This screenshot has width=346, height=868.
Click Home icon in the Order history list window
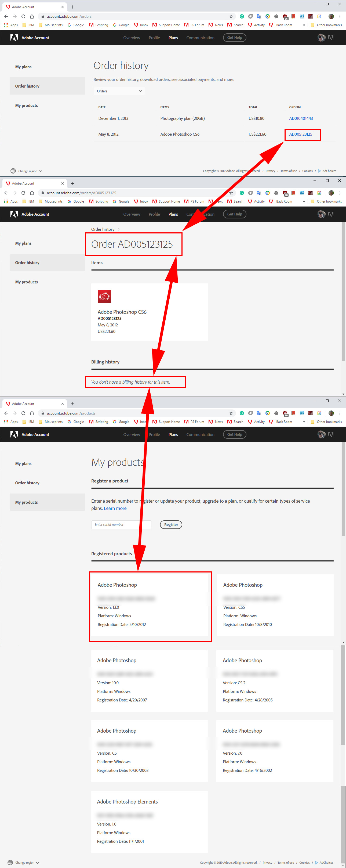[x=32, y=16]
